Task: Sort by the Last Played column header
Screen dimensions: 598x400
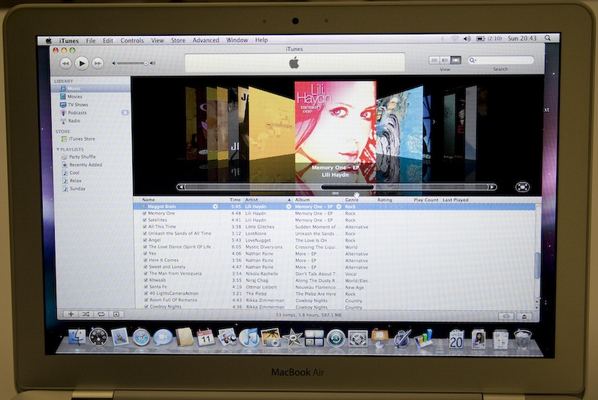Action: 456,200
